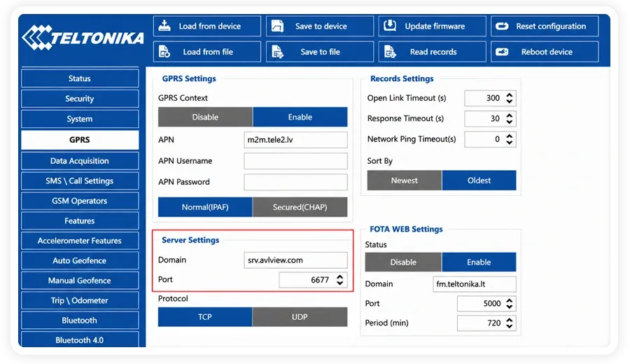
Task: Enable the GPRS Context
Action: [x=300, y=117]
